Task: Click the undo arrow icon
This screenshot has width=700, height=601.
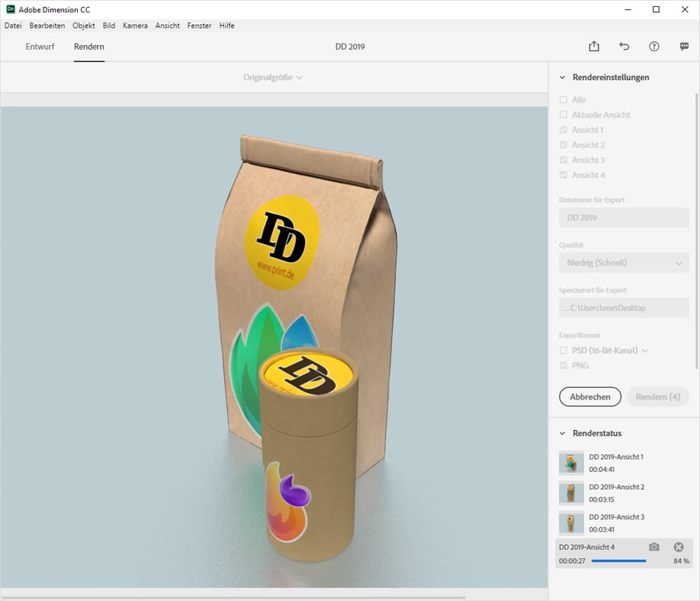Action: tap(624, 47)
